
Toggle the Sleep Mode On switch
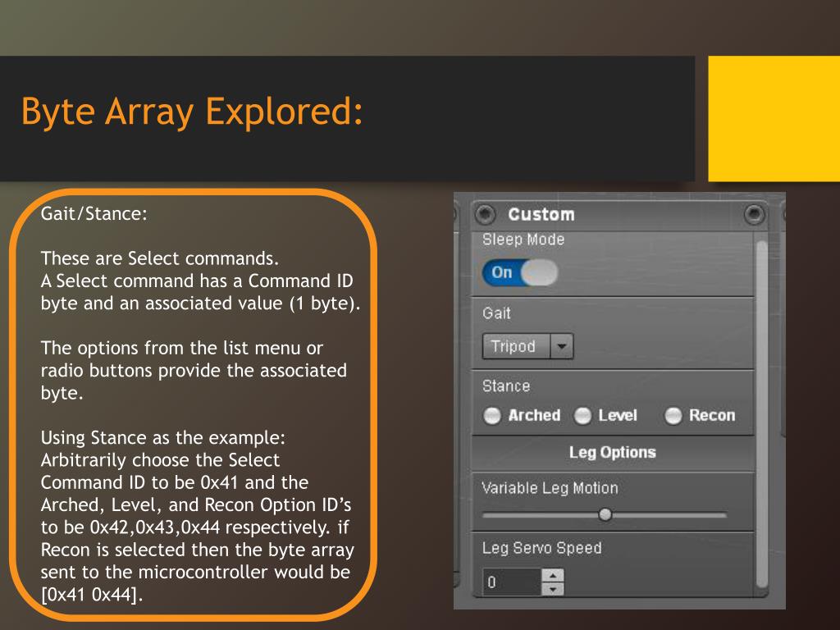[x=519, y=272]
